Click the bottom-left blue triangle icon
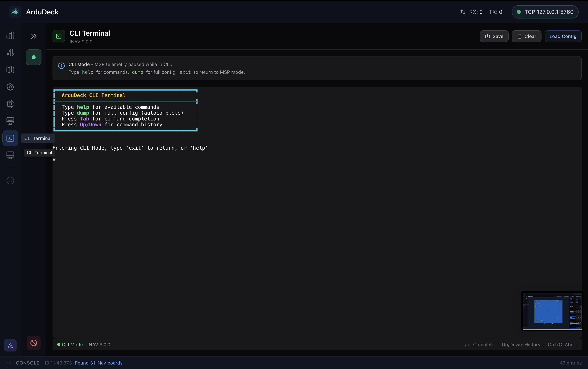Image resolution: width=588 pixels, height=369 pixels. [x=10, y=345]
